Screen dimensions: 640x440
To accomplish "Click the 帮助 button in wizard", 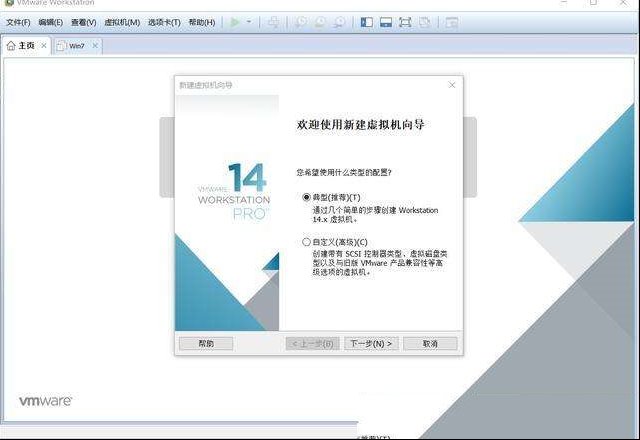I will click(206, 344).
